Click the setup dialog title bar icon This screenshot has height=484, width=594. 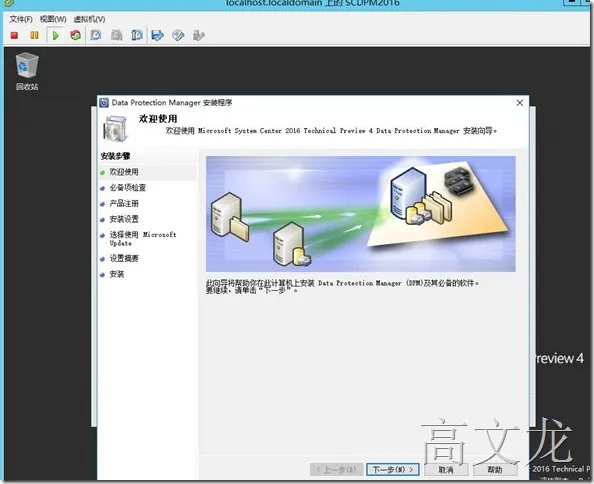coord(104,103)
